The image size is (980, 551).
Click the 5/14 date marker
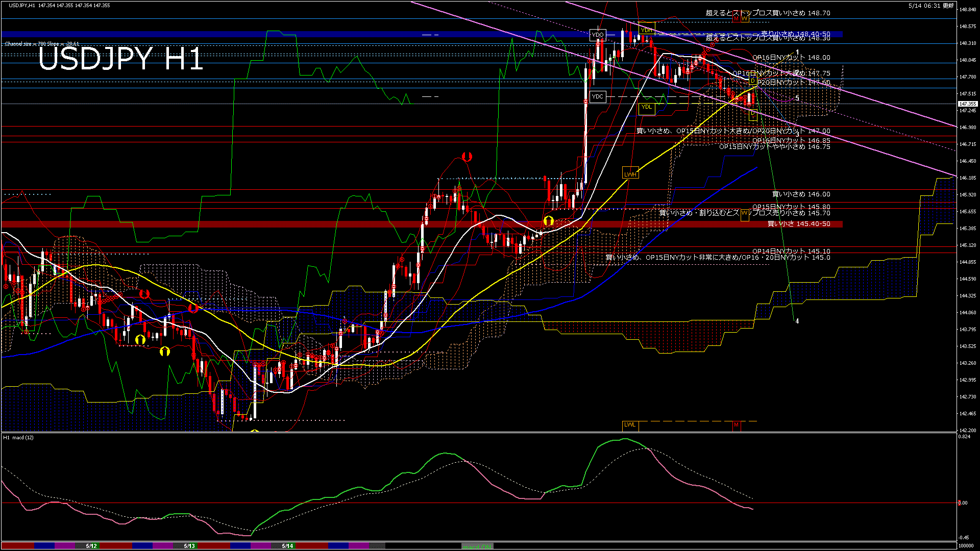287,546
